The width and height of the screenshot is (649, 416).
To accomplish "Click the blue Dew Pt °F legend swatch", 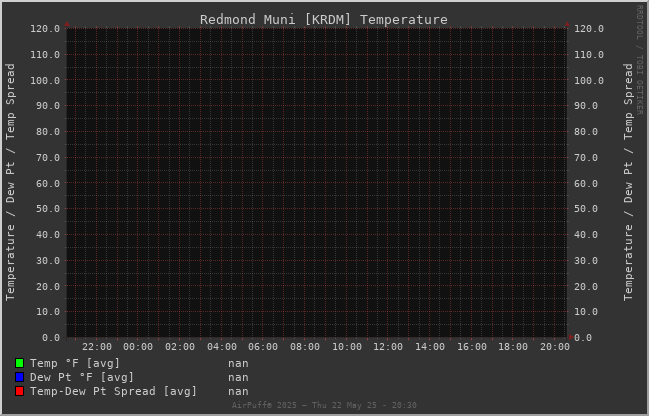I will point(19,377).
